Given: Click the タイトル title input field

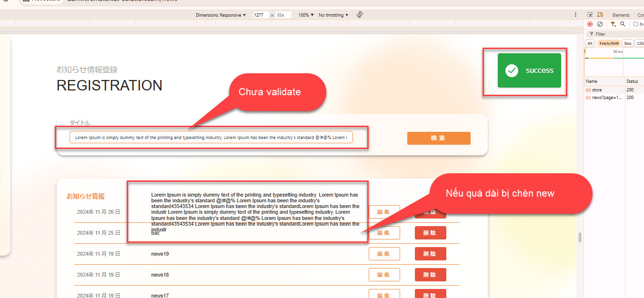Looking at the screenshot, I should click(x=211, y=138).
